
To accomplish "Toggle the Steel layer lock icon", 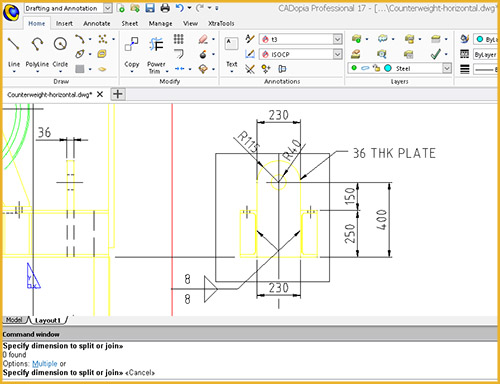I will [376, 68].
